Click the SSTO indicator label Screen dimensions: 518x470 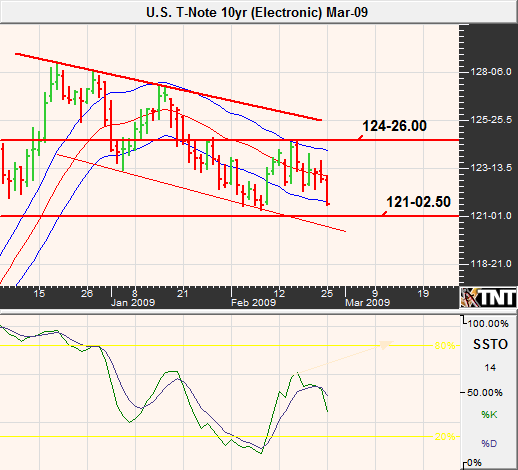[x=490, y=344]
